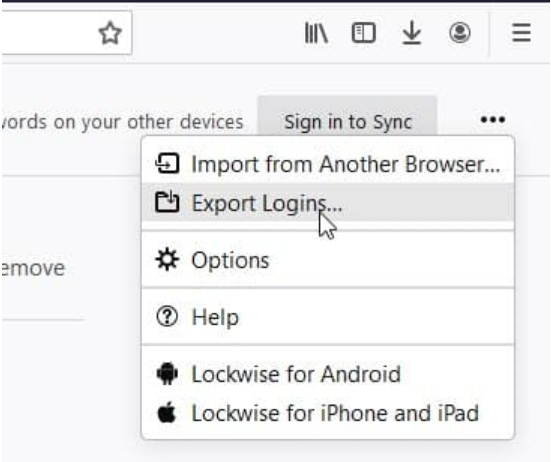Open Options from the menu
This screenshot has width=551, height=462.
click(328, 260)
